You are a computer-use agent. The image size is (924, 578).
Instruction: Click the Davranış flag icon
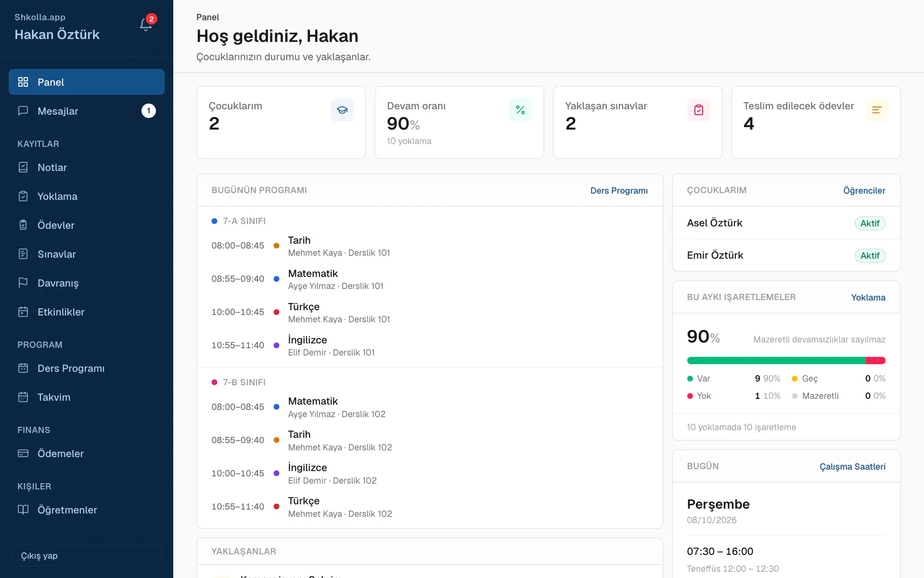coord(23,283)
